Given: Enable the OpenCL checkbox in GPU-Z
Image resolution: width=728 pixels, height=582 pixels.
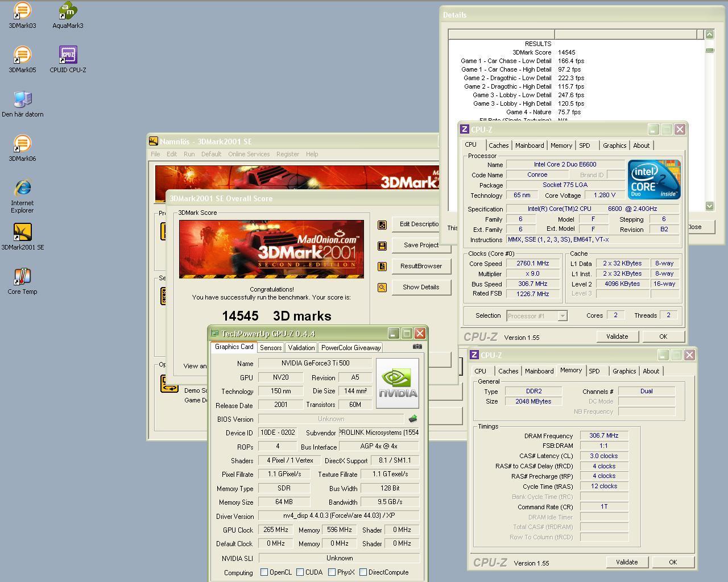Looking at the screenshot, I should 264,572.
